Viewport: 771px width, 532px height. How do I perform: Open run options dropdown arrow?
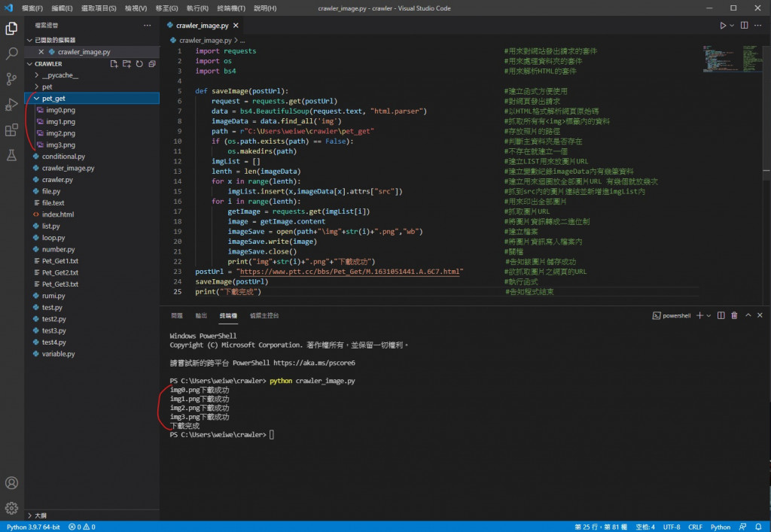pyautogui.click(x=732, y=26)
